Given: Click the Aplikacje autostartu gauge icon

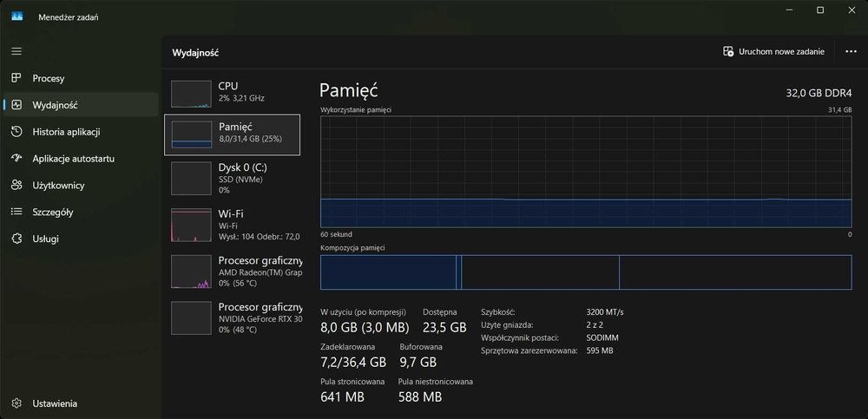Looking at the screenshot, I should [x=16, y=158].
